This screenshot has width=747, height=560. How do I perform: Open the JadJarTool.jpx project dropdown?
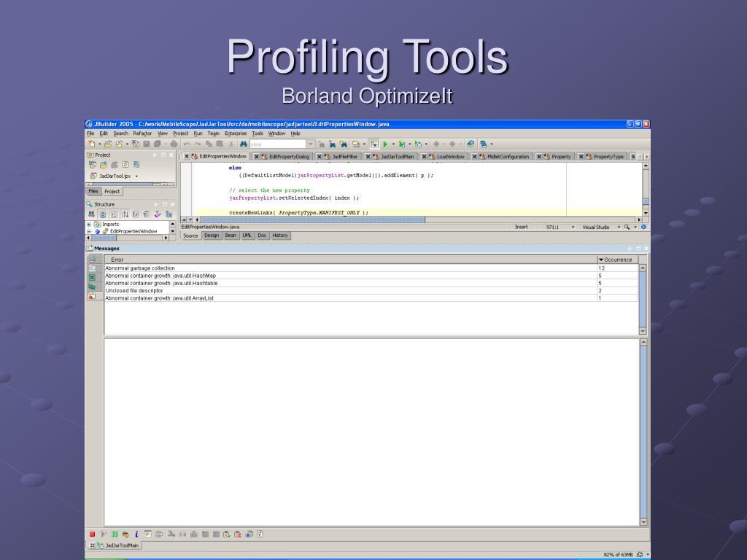click(x=136, y=176)
